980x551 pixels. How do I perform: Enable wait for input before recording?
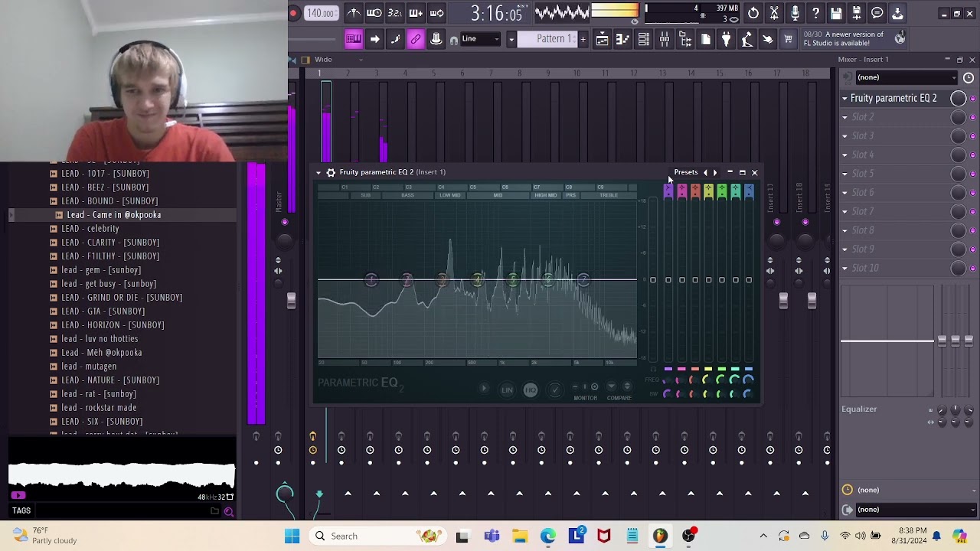374,13
